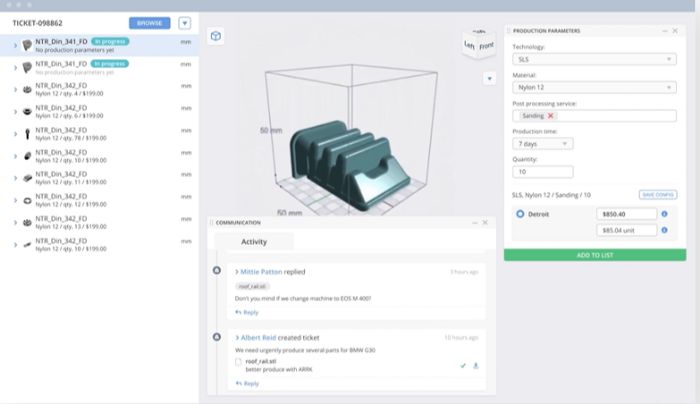This screenshot has height=404, width=700.
Task: Click the drag handle left of Production Parameters title
Action: 508,31
